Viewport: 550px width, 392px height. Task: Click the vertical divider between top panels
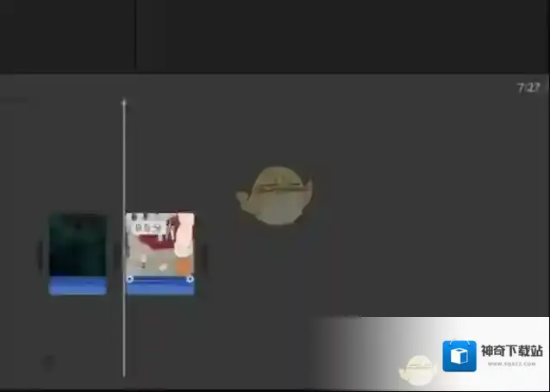[x=135, y=34]
